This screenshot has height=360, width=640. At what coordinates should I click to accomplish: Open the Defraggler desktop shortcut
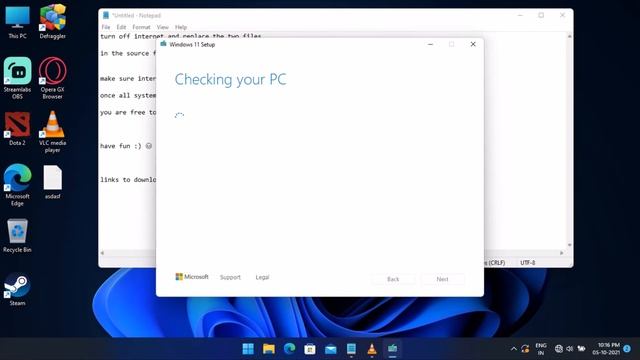point(53,22)
